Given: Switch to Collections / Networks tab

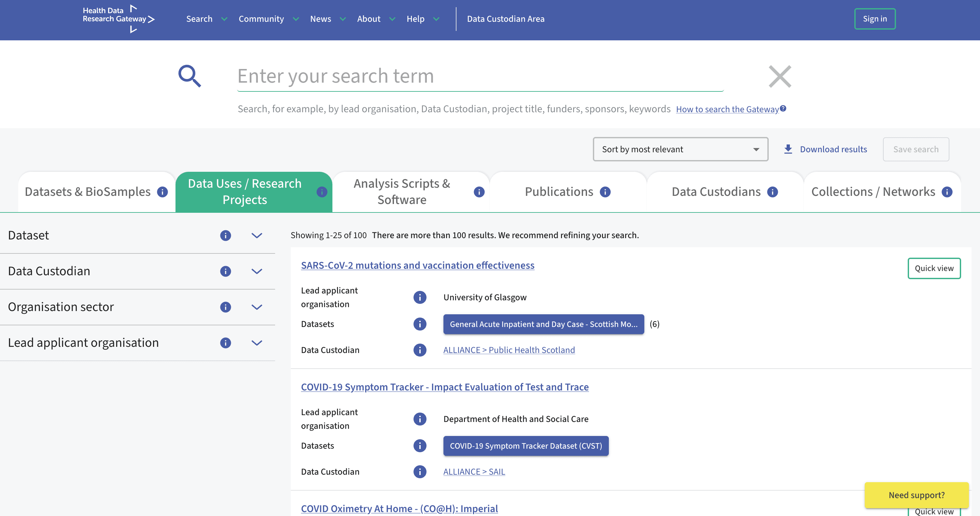Looking at the screenshot, I should (x=882, y=192).
